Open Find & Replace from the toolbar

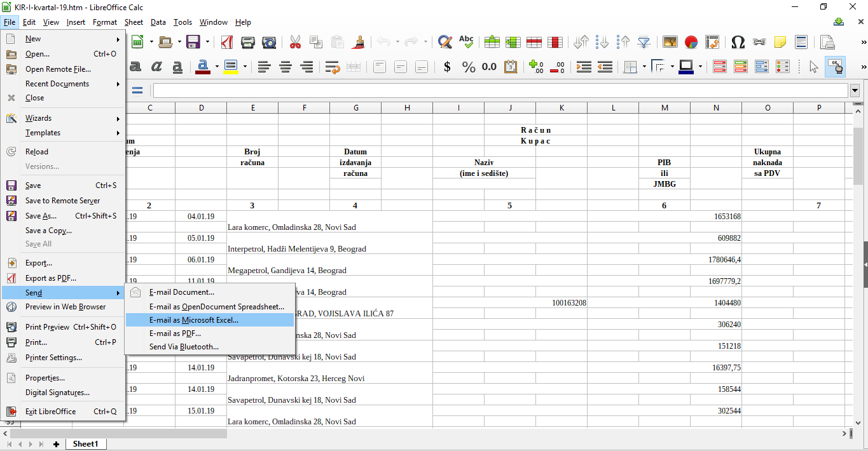tap(444, 42)
